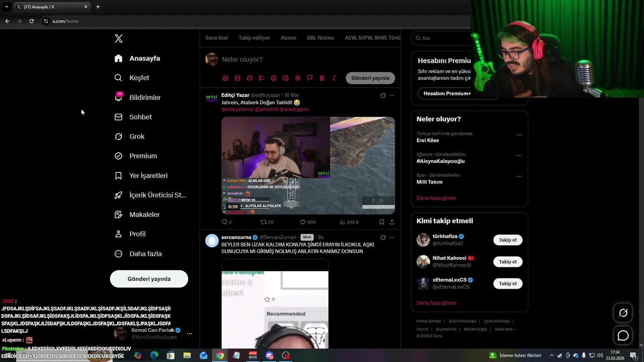
Task: Open more options on Editçi Yazar post
Action: [392, 96]
